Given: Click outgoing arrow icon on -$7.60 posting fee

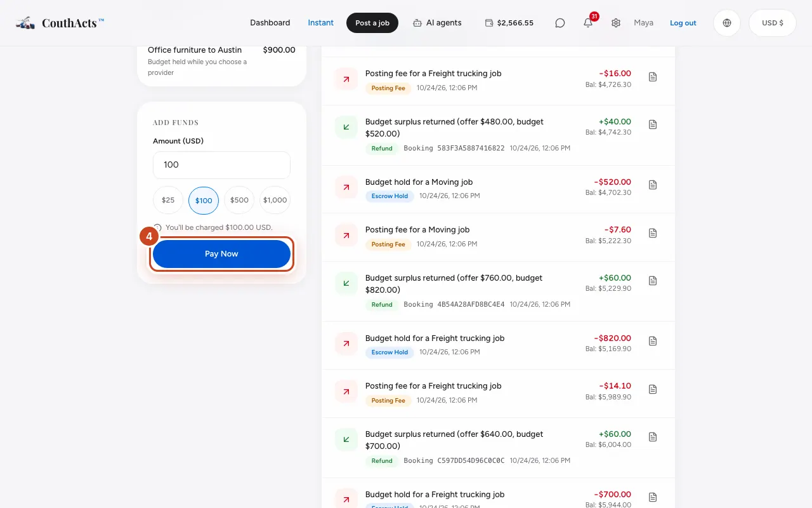Looking at the screenshot, I should [x=346, y=236].
